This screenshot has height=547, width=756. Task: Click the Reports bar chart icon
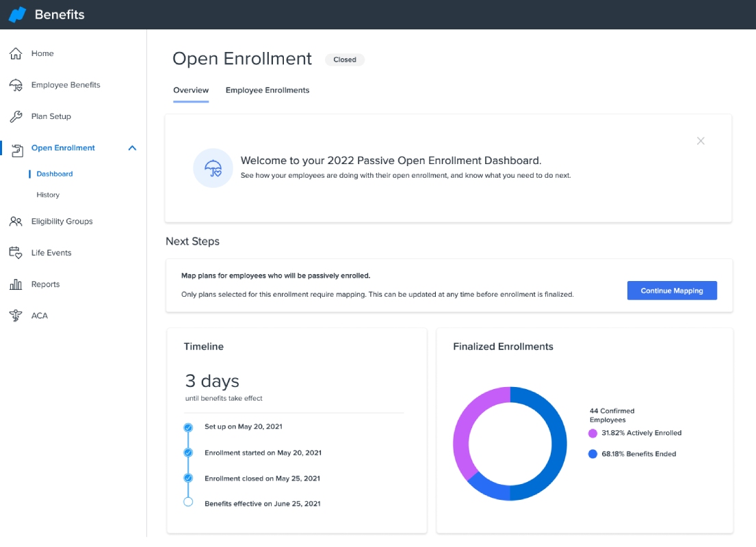(x=16, y=284)
